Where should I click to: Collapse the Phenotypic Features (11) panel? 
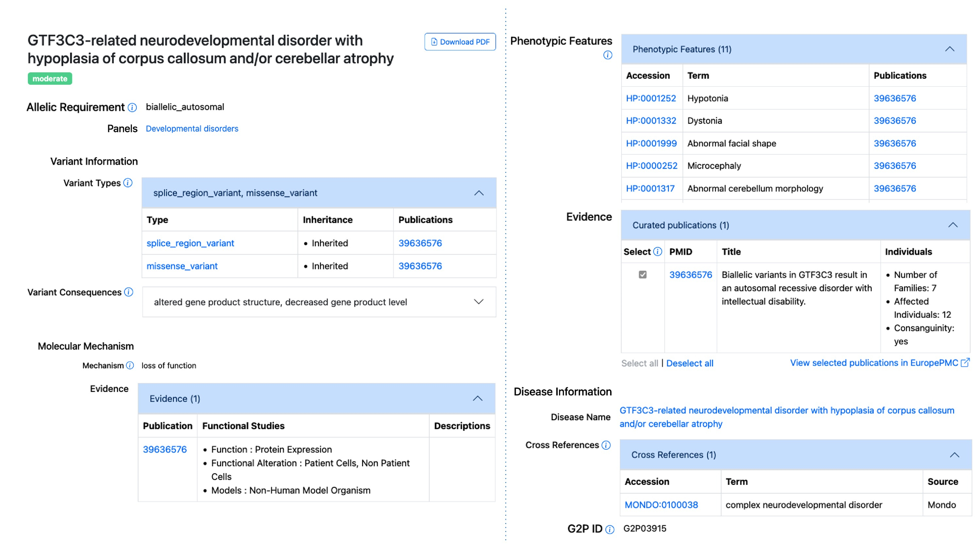tap(949, 49)
